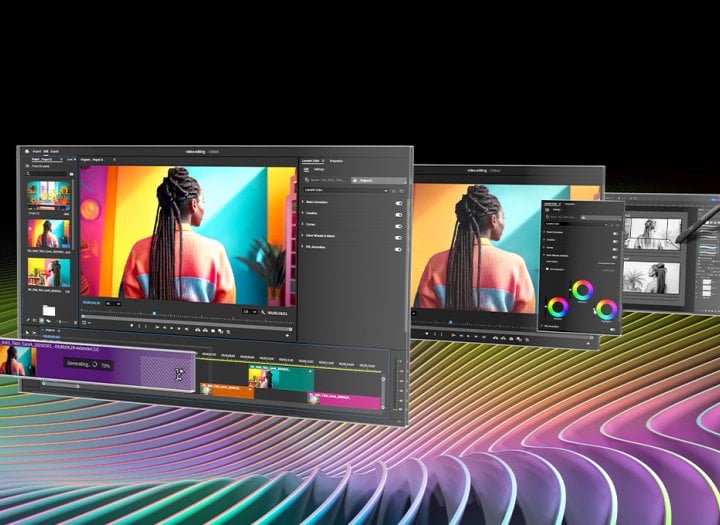Viewport: 720px width, 525px height.
Task: Select the Track Select Forward tool
Action: coord(34,333)
